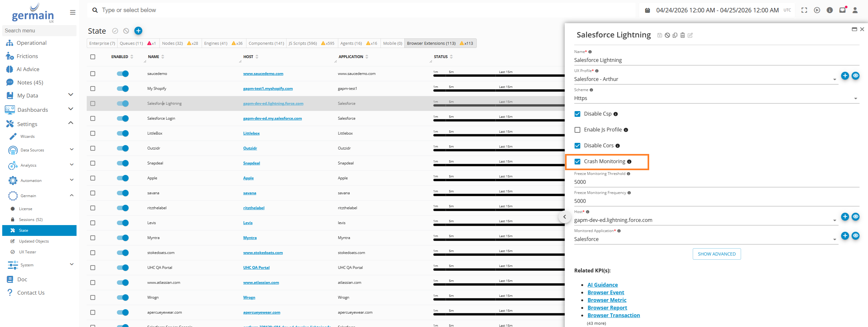Toggle the enabled switch for saucedemo
This screenshot has width=868, height=327.
(x=123, y=74)
